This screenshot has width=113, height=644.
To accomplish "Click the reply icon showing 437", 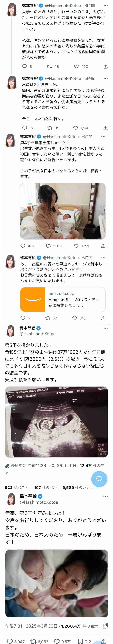I will (x=23, y=246).
